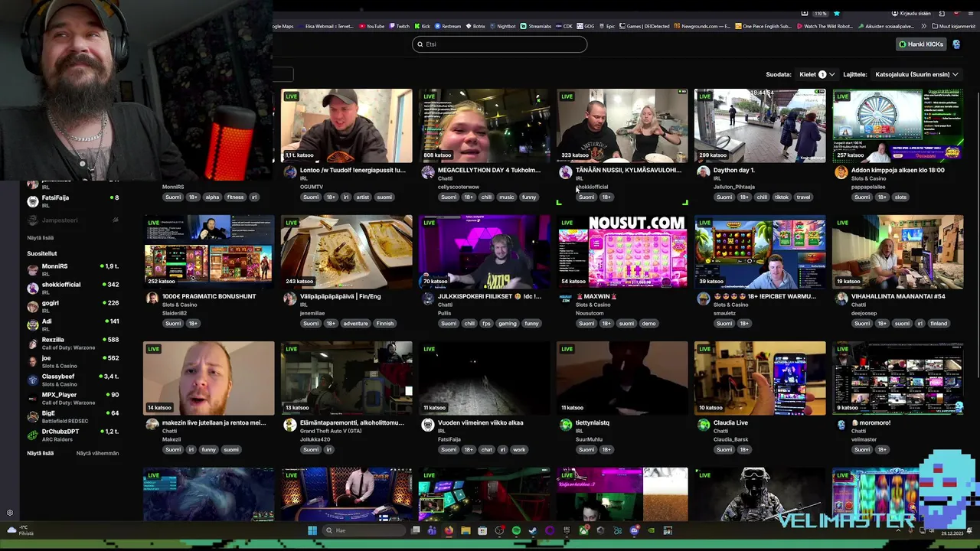Open MPX_Player in the recommended sidebar
This screenshot has height=551, width=980.
click(x=73, y=398)
